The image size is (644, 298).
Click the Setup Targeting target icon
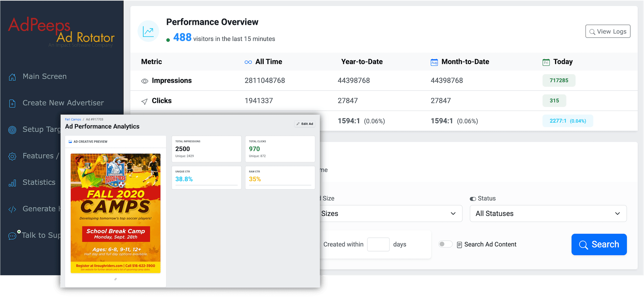[12, 130]
